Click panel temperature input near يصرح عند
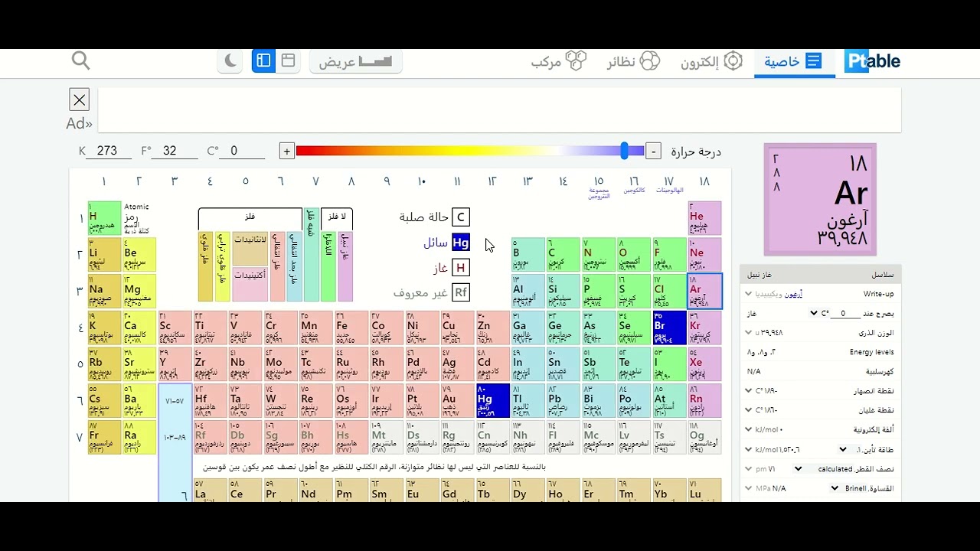Viewport: 980px width, 551px height. 844,313
